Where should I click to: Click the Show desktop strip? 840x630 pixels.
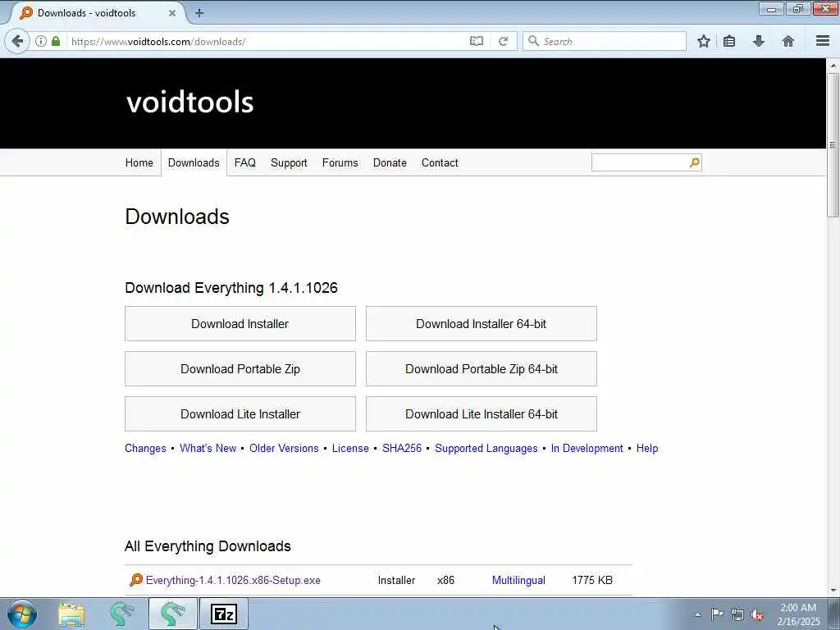click(834, 614)
